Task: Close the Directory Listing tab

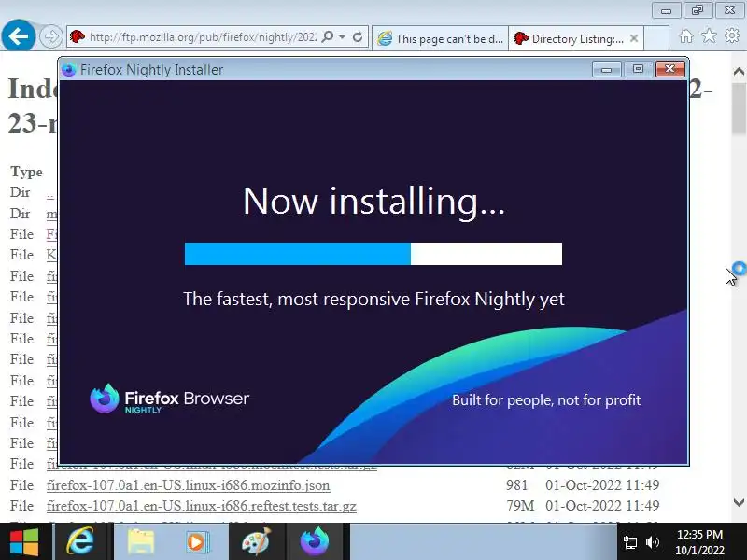Action: click(x=634, y=38)
